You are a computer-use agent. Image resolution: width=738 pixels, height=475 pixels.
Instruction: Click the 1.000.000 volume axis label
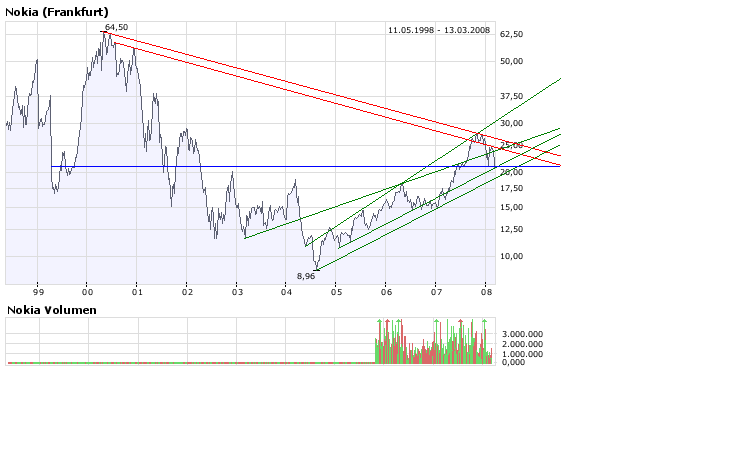tap(522, 354)
